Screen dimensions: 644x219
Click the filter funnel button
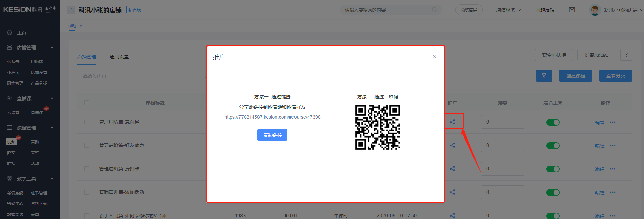pos(544,76)
